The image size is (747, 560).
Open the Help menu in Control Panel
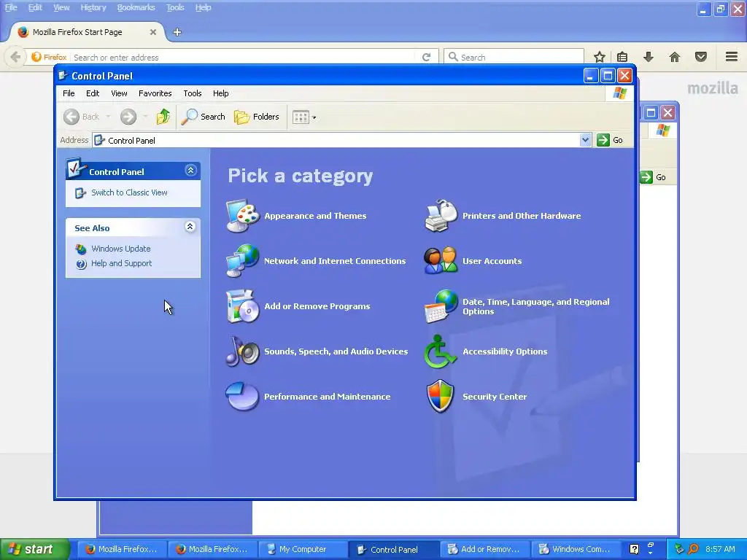pyautogui.click(x=220, y=93)
